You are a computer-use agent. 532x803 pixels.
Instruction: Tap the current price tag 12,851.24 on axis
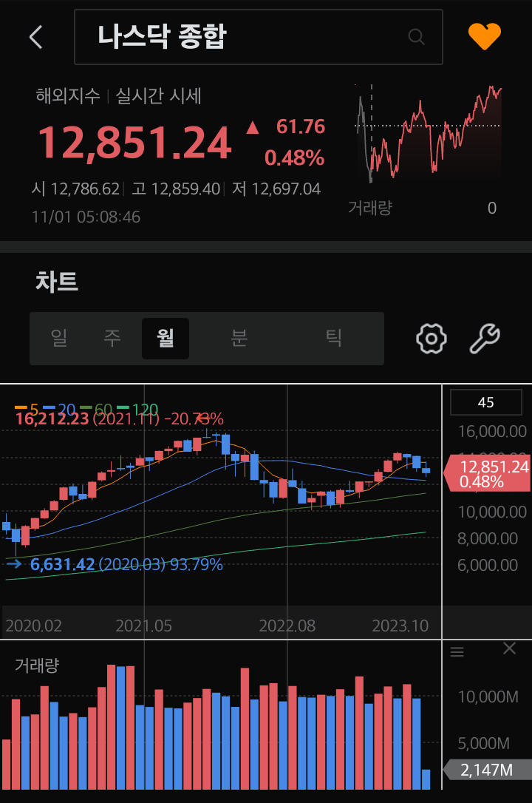(x=487, y=474)
